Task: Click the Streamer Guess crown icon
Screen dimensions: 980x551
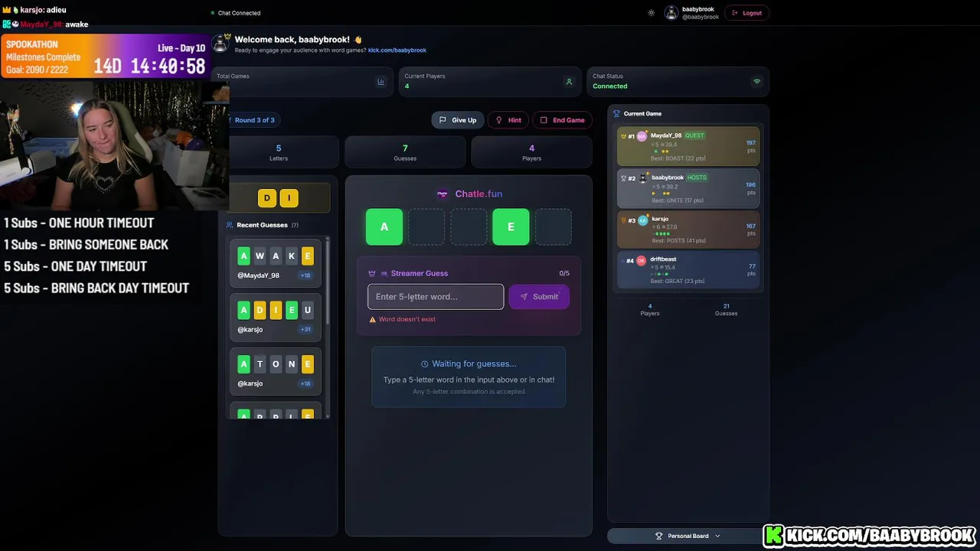Action: point(372,273)
